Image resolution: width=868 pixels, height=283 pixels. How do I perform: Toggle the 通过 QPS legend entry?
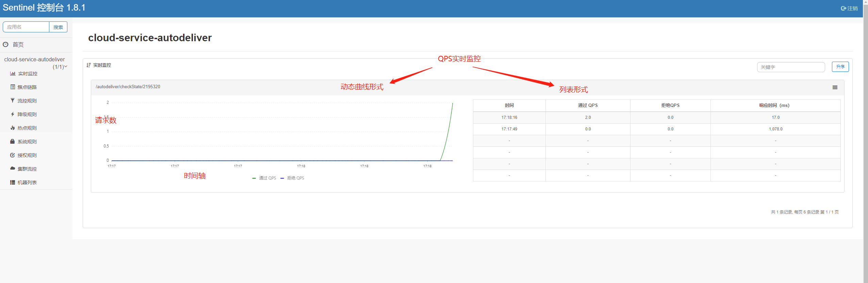click(264, 178)
